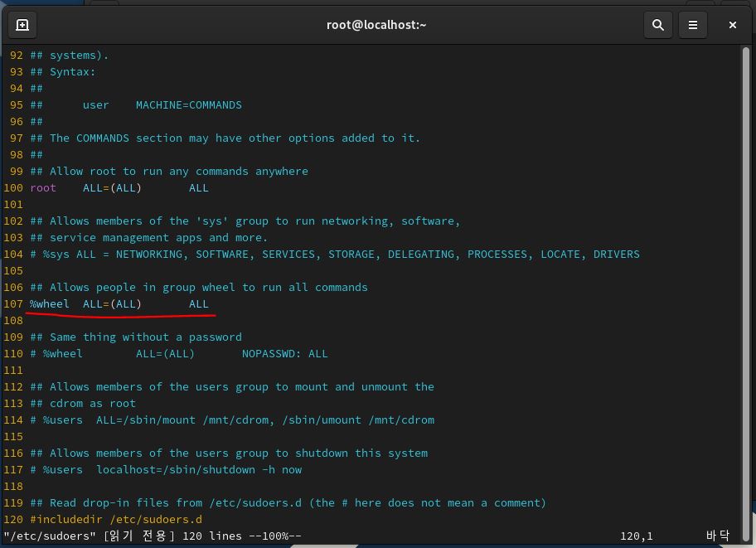Click 'NOPASSWD: ALL' on line 110

pyautogui.click(x=284, y=354)
